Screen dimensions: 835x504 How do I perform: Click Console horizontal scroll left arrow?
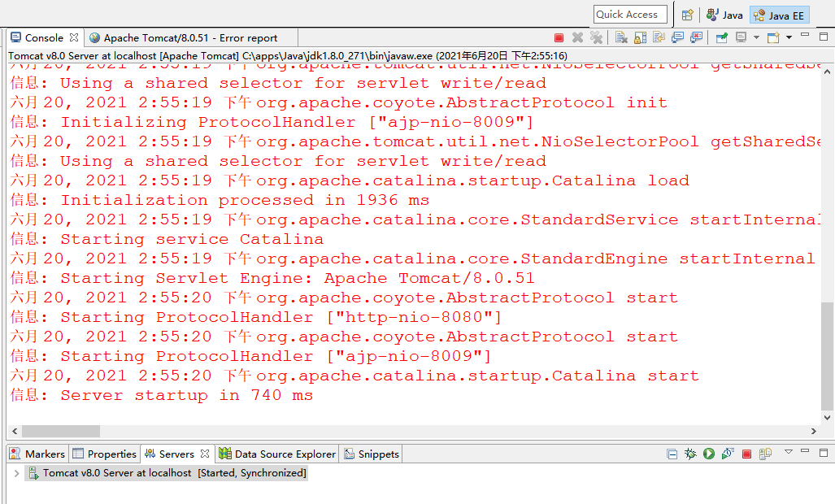click(15, 431)
